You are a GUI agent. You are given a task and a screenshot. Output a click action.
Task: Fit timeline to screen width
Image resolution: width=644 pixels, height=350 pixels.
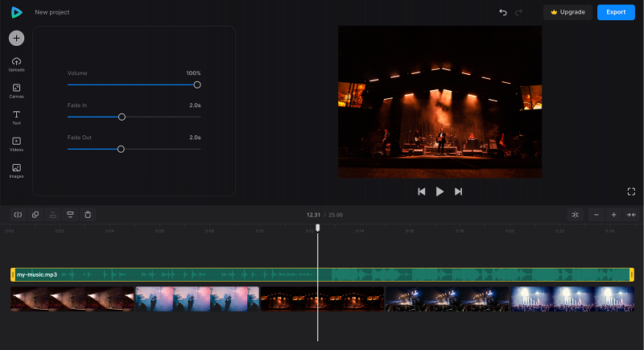(x=631, y=215)
